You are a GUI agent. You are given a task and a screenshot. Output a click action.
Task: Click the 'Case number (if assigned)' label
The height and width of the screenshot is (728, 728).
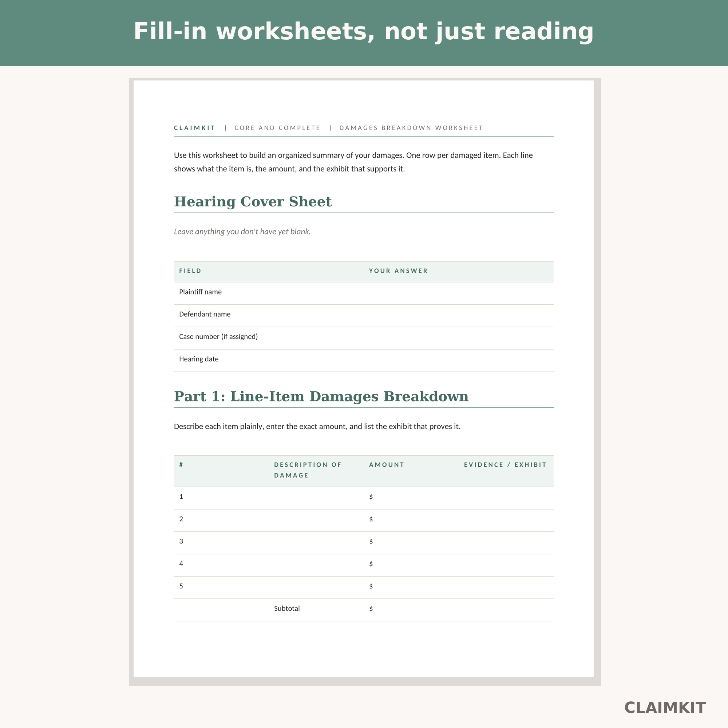218,336
